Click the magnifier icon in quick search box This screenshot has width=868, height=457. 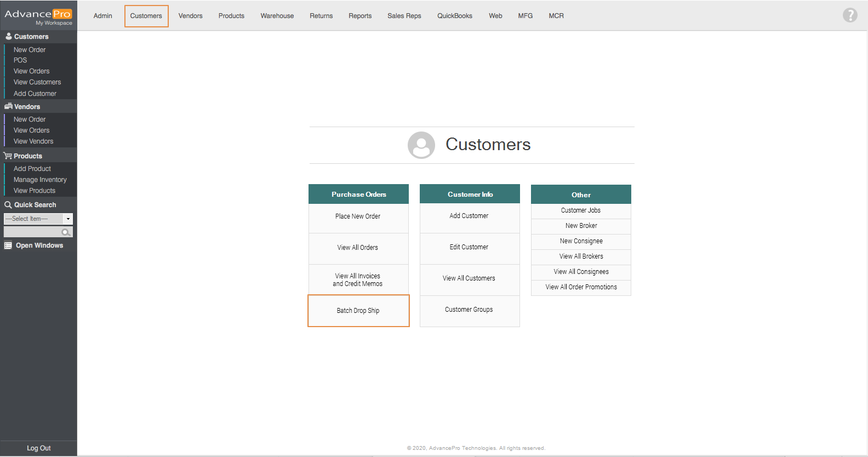pyautogui.click(x=66, y=232)
